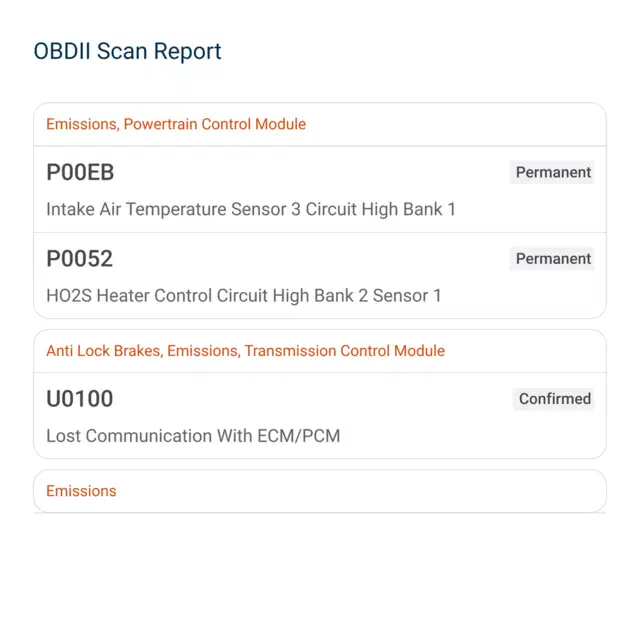Open the P00EB trouble code entry

click(320, 190)
